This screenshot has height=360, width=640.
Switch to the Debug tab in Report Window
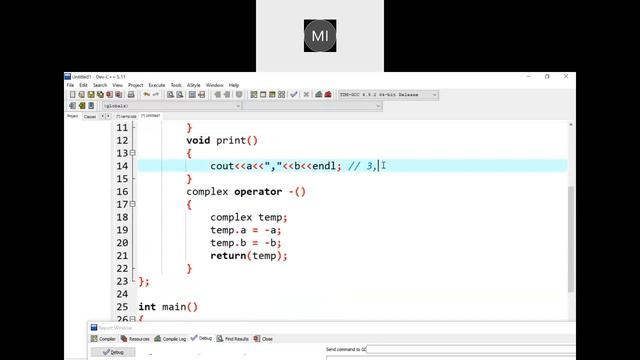[201, 338]
